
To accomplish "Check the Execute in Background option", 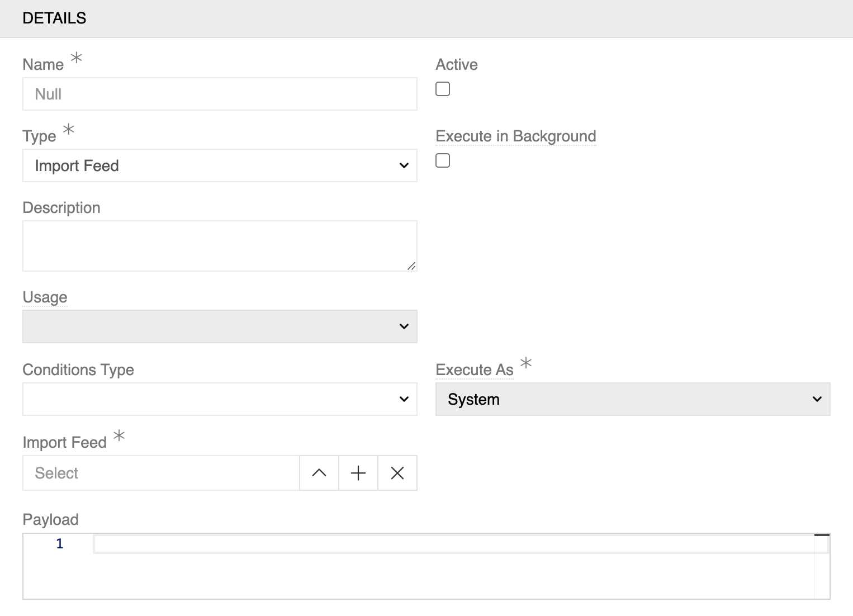I will (x=442, y=160).
